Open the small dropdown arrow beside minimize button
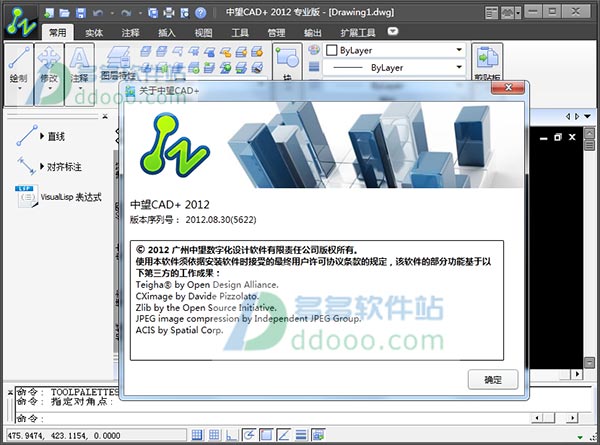The width and height of the screenshot is (600, 445). pyautogui.click(x=518, y=13)
